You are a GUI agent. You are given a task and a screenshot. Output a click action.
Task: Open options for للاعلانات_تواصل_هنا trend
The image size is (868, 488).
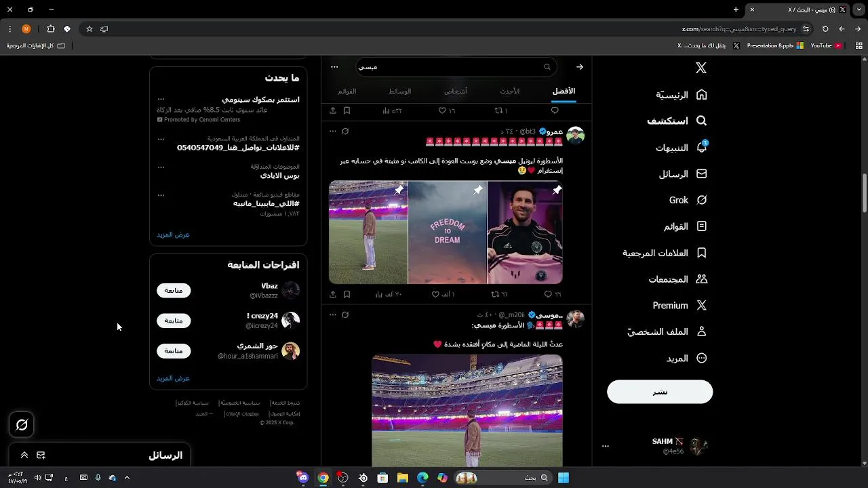[161, 139]
